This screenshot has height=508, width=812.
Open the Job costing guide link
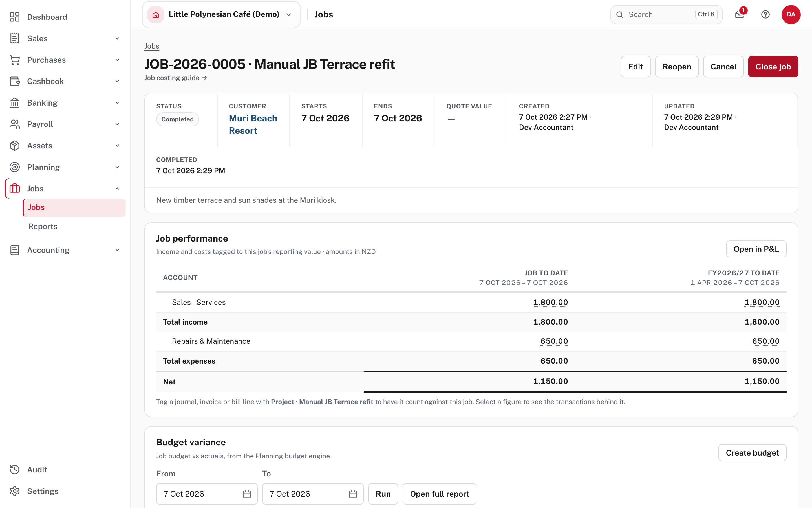coord(175,78)
